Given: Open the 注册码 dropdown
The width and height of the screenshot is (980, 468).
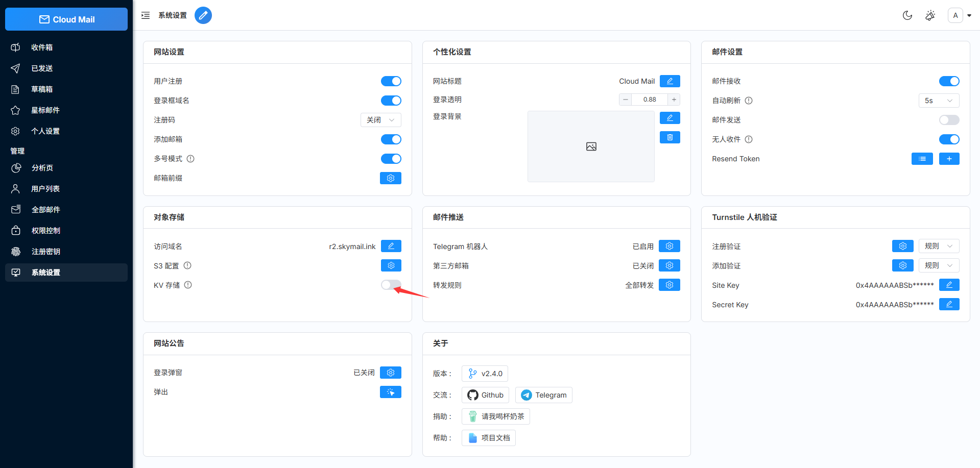Looking at the screenshot, I should [x=380, y=120].
